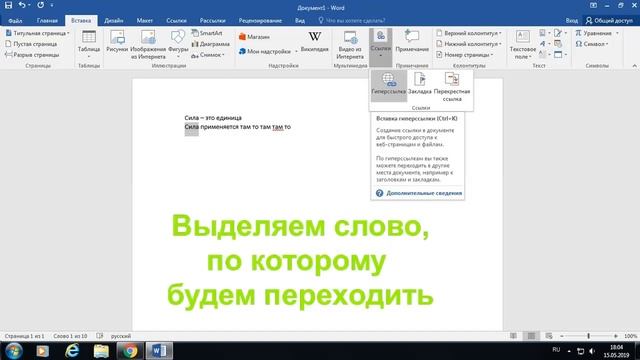Click Share (Общий доступ) button

tap(609, 20)
